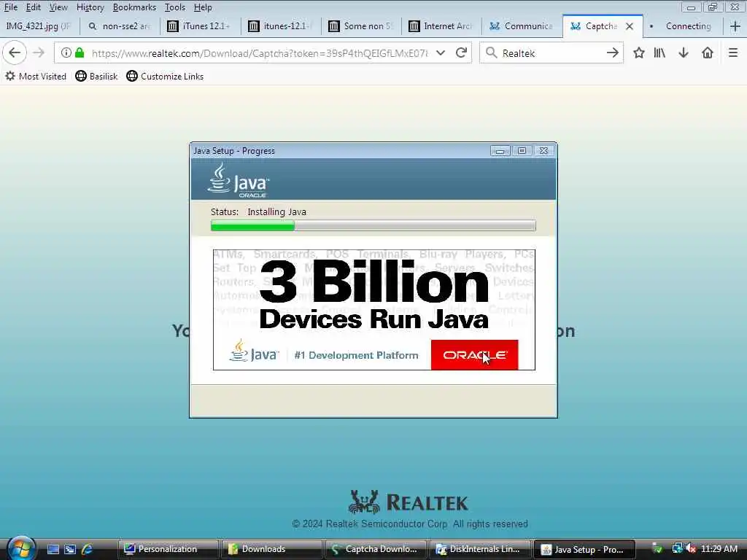Click the red Oracle logo in banner
The height and width of the screenshot is (560, 747).
pyautogui.click(x=474, y=355)
